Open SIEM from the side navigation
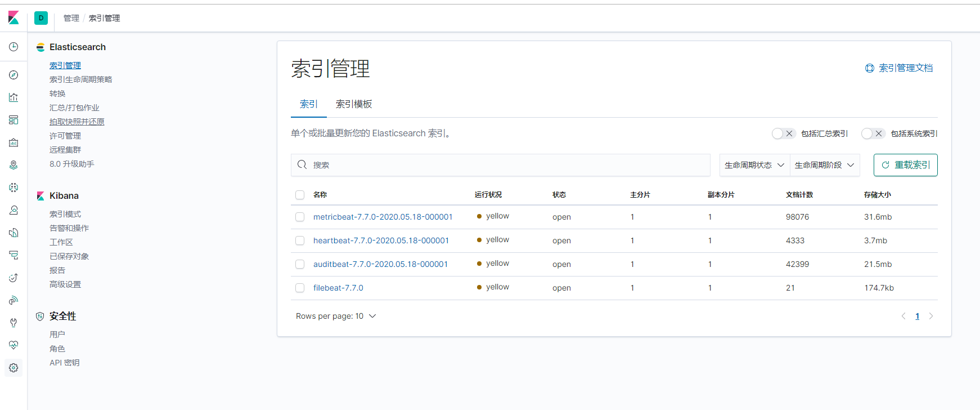Image resolution: width=980 pixels, height=410 pixels. tap(14, 300)
